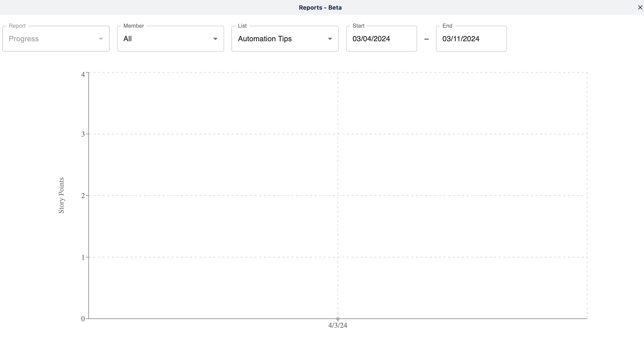
Task: Click the Story Points axis title
Action: pyautogui.click(x=61, y=196)
